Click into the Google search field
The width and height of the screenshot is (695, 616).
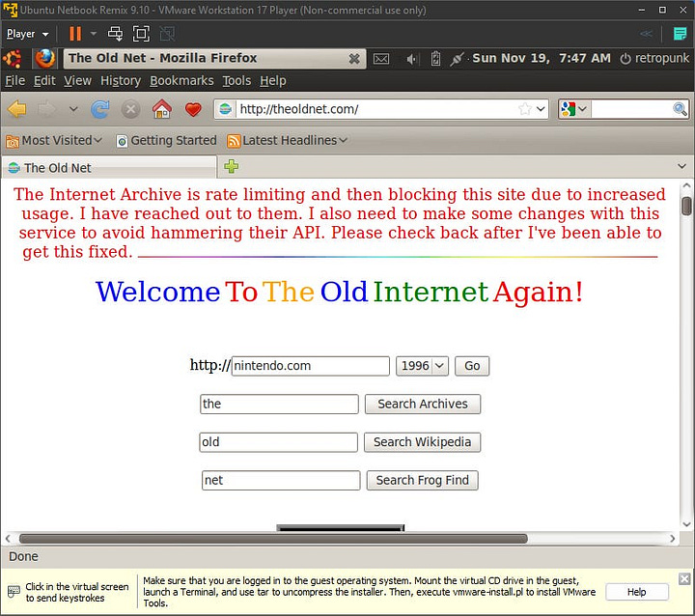pos(631,109)
